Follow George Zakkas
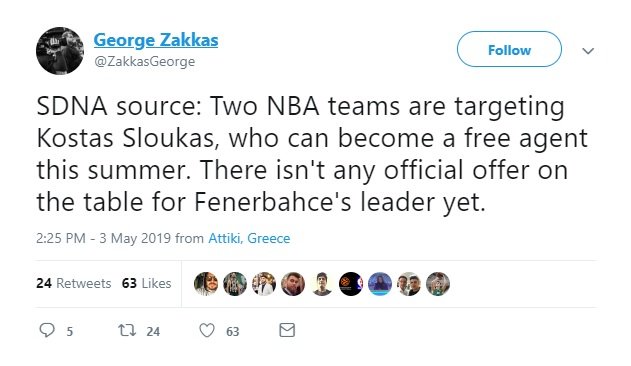631x366 pixels. click(509, 50)
